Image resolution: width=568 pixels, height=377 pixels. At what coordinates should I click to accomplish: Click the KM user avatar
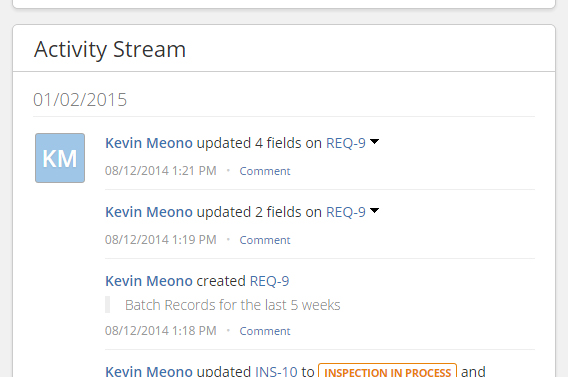tap(60, 158)
